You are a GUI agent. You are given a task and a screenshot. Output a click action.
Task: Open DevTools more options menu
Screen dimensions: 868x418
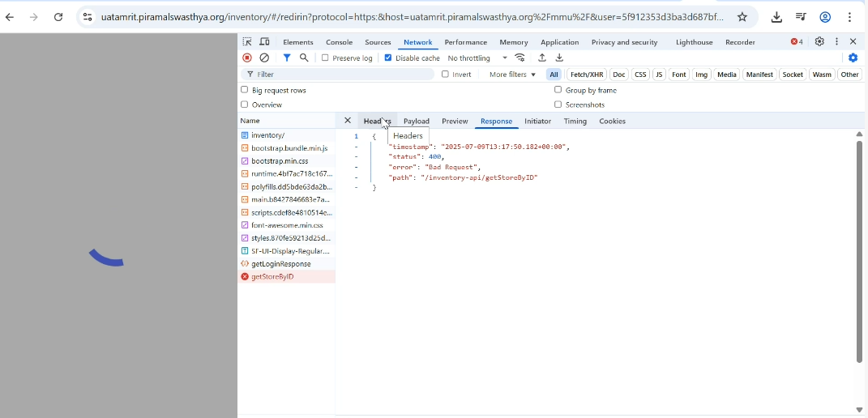coord(836,41)
